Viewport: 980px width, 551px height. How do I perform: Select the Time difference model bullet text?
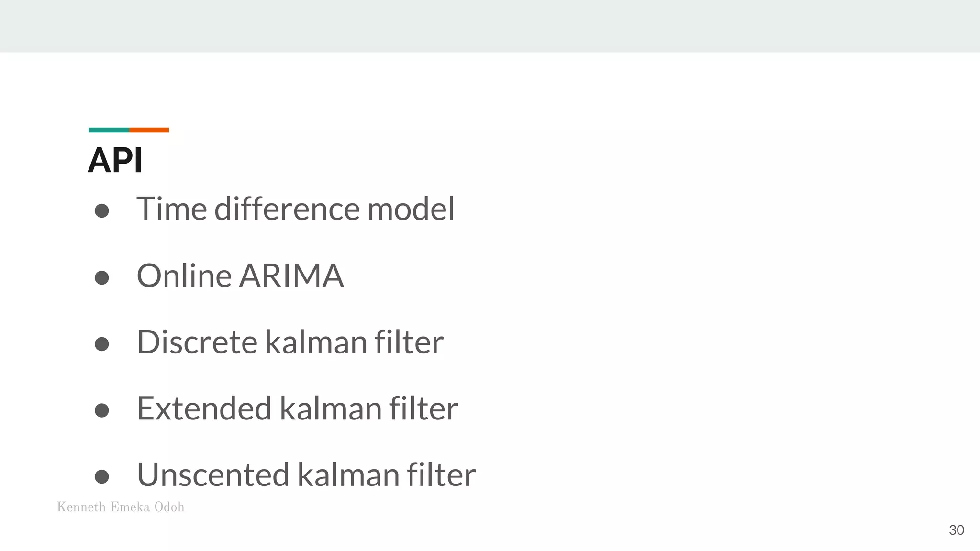click(296, 209)
